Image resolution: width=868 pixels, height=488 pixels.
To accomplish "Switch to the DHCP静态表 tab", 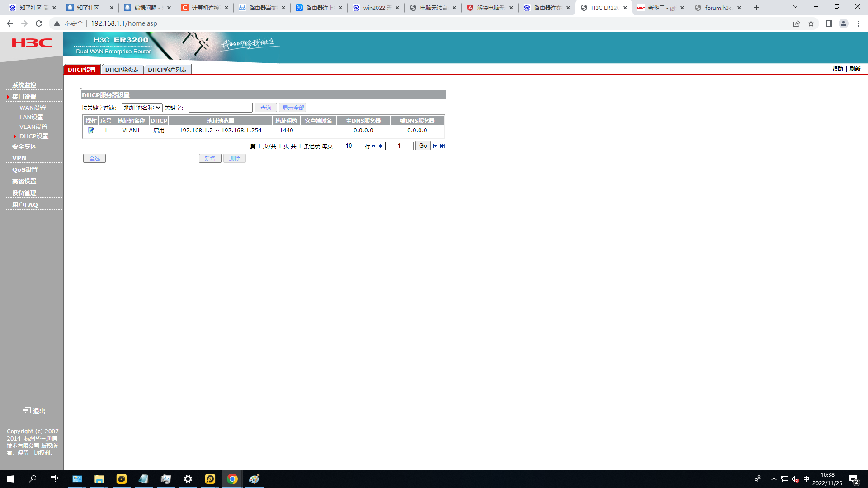I will point(122,70).
